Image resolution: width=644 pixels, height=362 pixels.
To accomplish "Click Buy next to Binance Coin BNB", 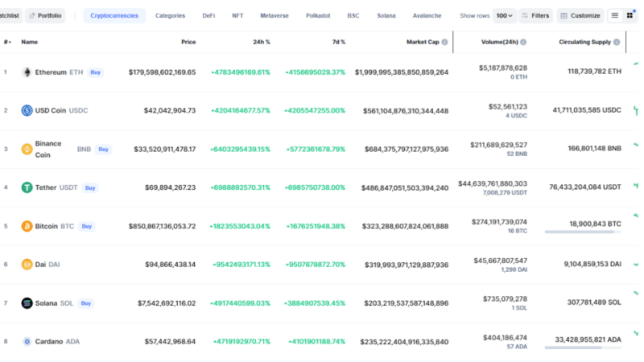I will click(104, 149).
